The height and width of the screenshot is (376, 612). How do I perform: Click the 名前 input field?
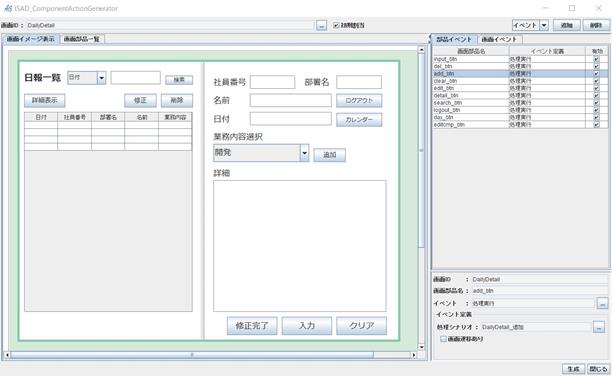pos(291,100)
